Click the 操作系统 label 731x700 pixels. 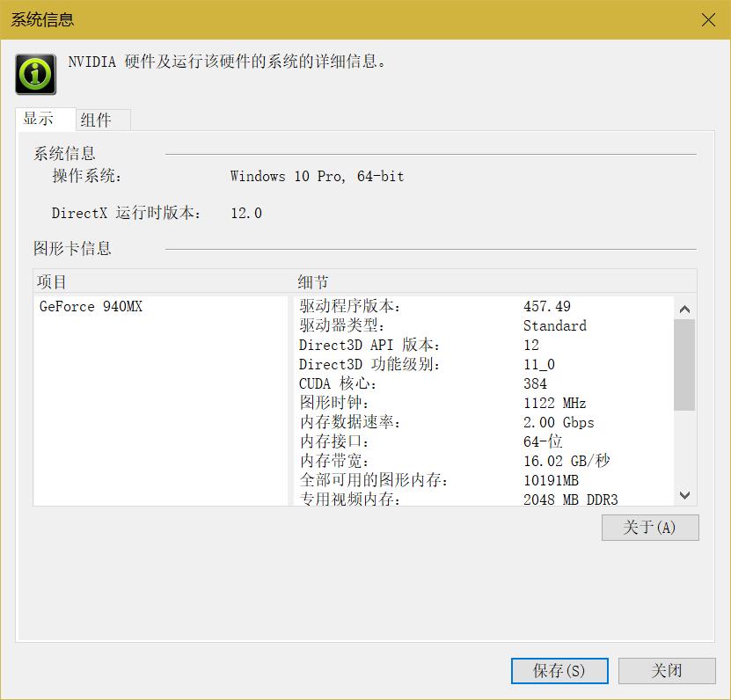(x=87, y=176)
